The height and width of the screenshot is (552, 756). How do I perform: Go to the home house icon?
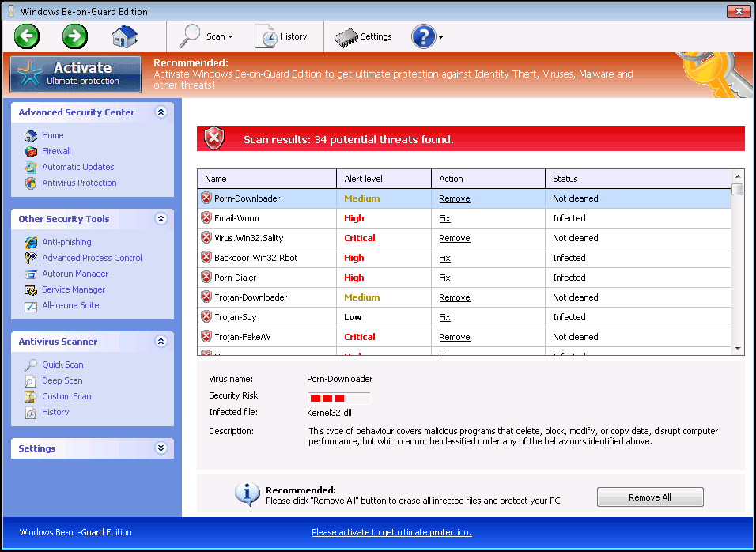tap(125, 36)
